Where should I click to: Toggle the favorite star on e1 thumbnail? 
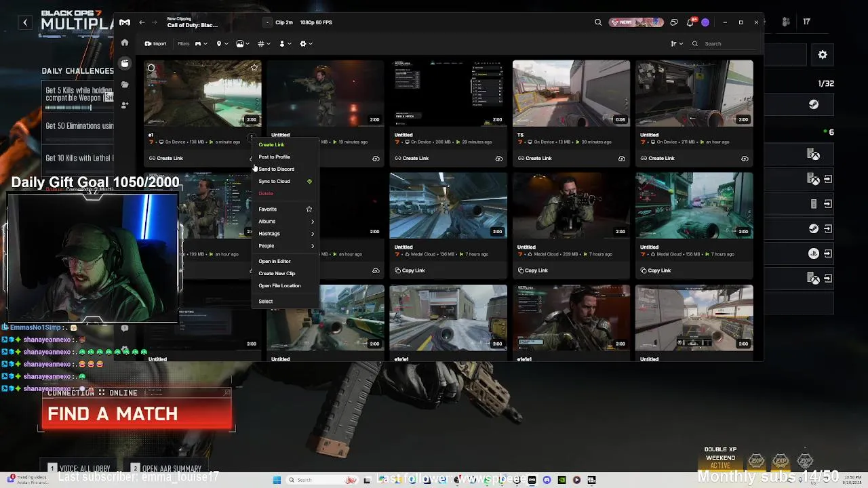(x=254, y=67)
